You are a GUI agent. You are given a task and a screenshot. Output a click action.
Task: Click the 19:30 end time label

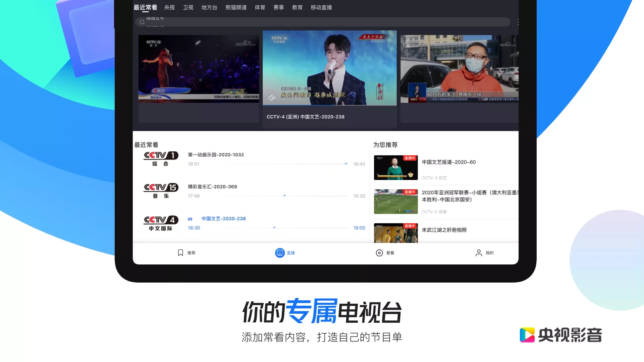click(x=359, y=196)
